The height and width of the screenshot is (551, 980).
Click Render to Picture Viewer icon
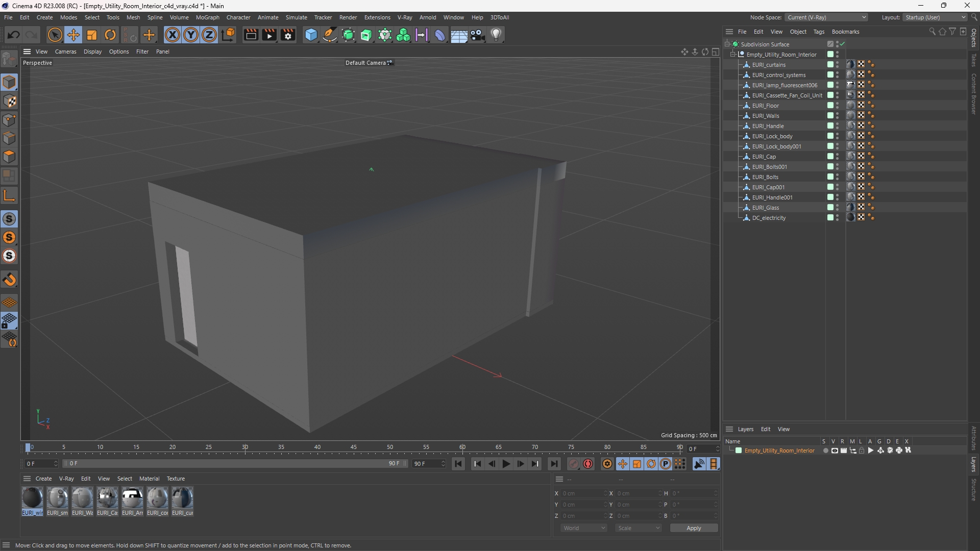[269, 35]
